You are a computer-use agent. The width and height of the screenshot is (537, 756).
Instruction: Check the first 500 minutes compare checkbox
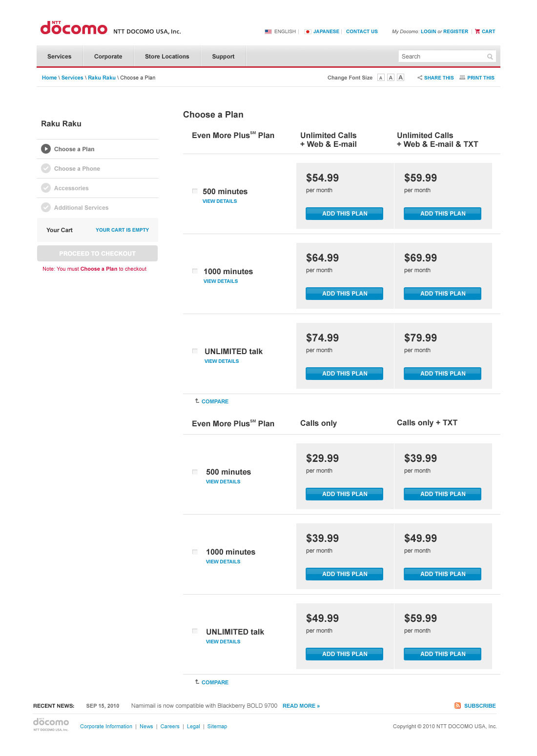click(x=195, y=191)
